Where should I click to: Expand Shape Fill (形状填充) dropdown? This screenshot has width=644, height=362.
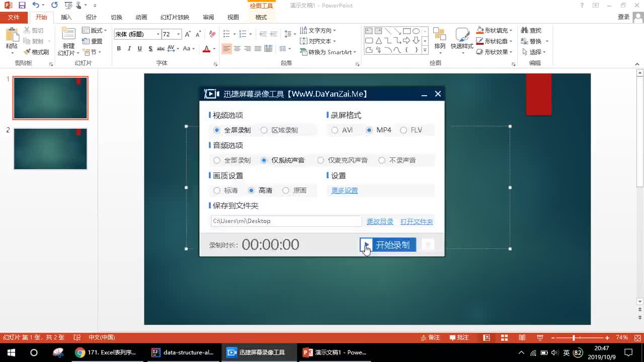point(495,31)
